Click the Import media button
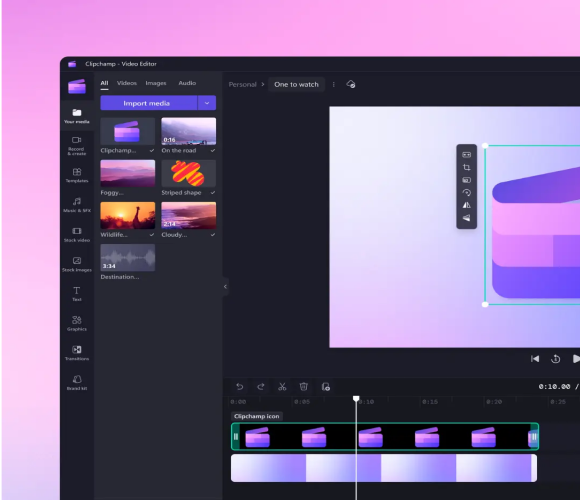 coord(149,103)
